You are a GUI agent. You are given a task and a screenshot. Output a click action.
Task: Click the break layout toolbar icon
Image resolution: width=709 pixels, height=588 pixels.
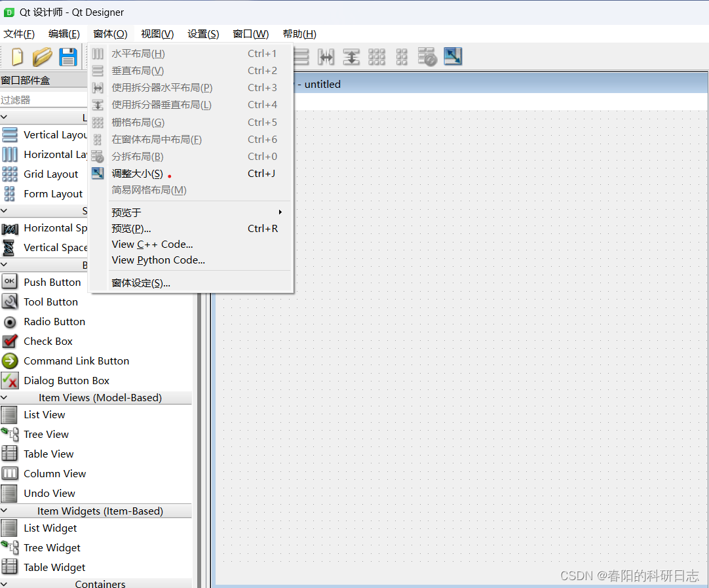[x=427, y=57]
